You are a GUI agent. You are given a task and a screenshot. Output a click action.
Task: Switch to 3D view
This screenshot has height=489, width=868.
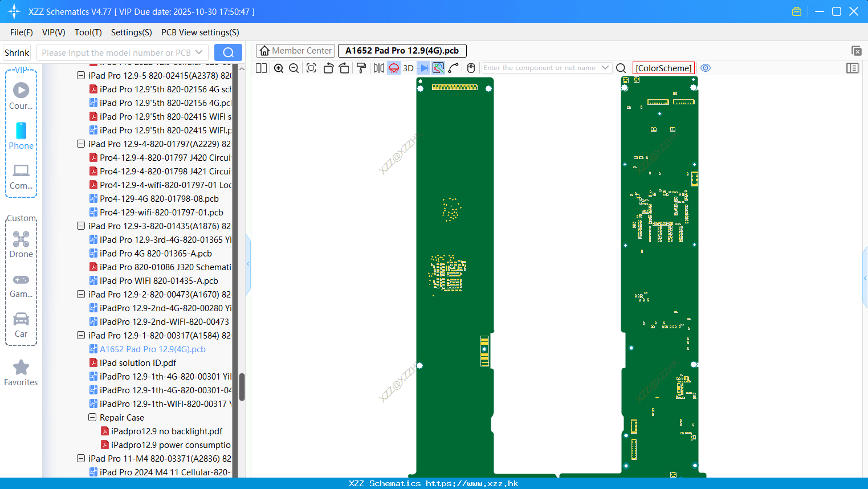(x=408, y=68)
